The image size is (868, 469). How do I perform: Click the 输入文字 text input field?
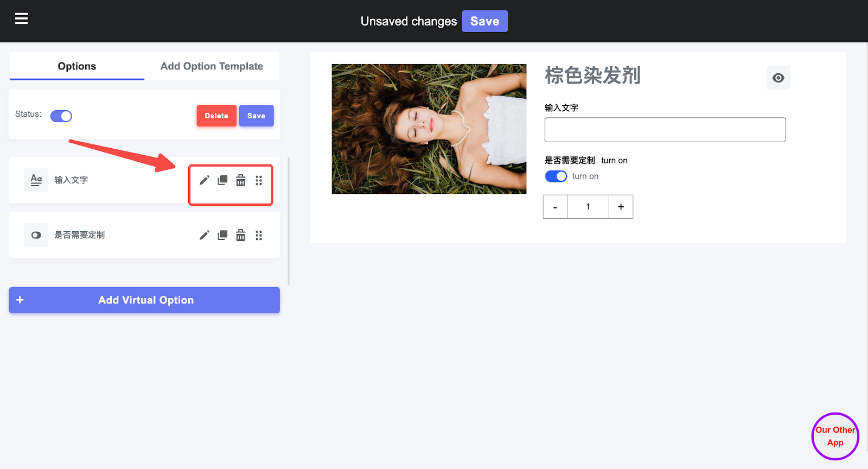pos(665,130)
